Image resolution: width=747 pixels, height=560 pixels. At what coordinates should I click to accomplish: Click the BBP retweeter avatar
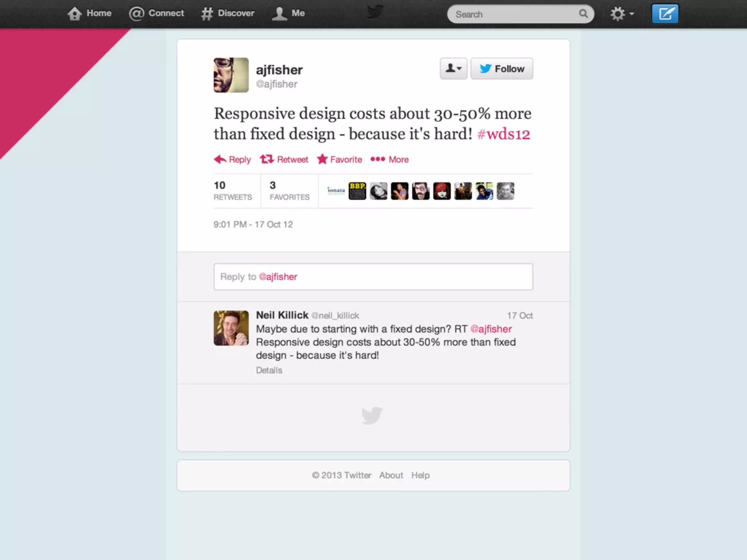[357, 191]
